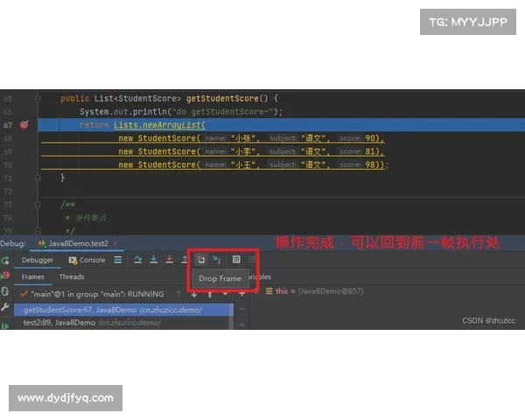Toggle the breakpoint on line 67
525x420 pixels.
[x=24, y=125]
